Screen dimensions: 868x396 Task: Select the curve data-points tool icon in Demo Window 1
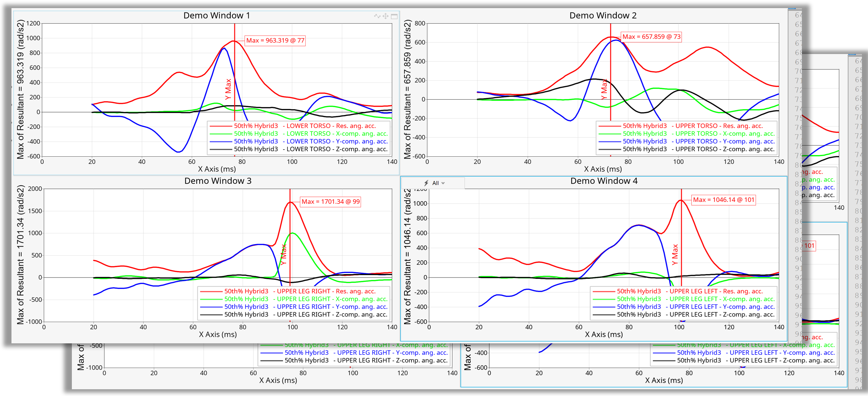click(377, 16)
